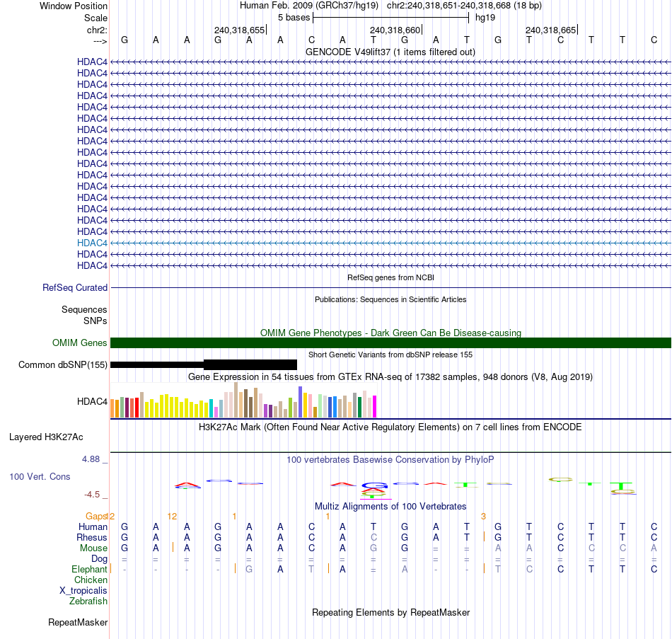Click the tall blue-violet GTEx bar

(x=301, y=402)
